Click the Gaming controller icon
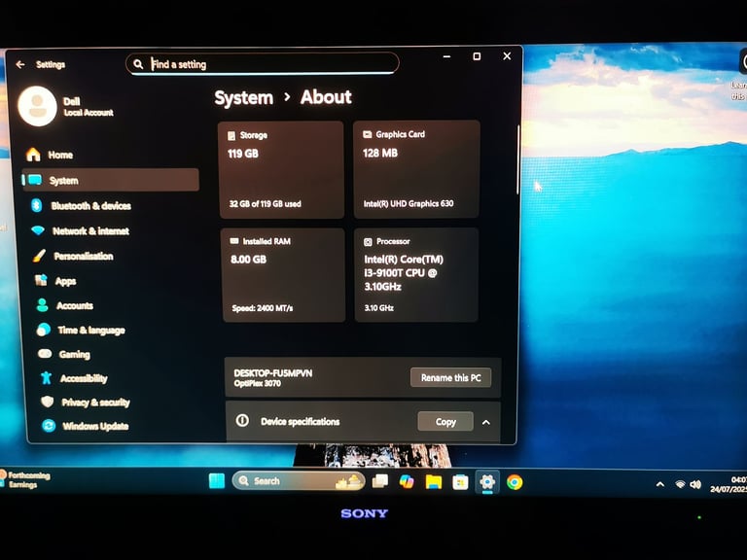747x560 pixels. pos(46,354)
